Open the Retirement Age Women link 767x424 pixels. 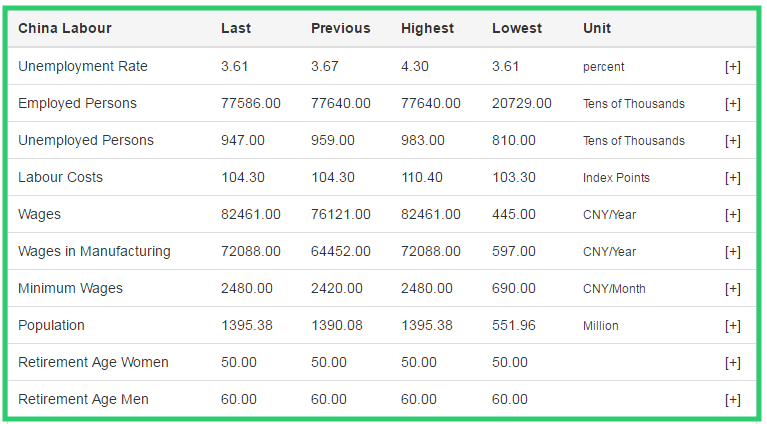[x=93, y=362]
